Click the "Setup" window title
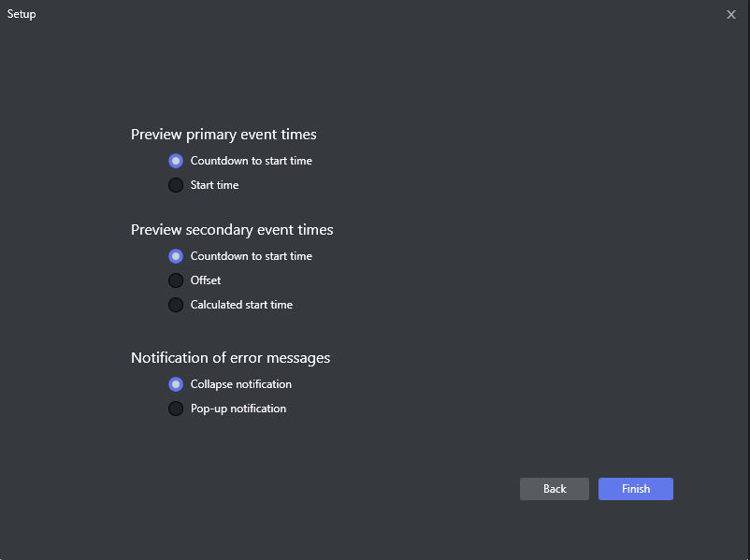Screen dimensions: 750x560 point(22,14)
